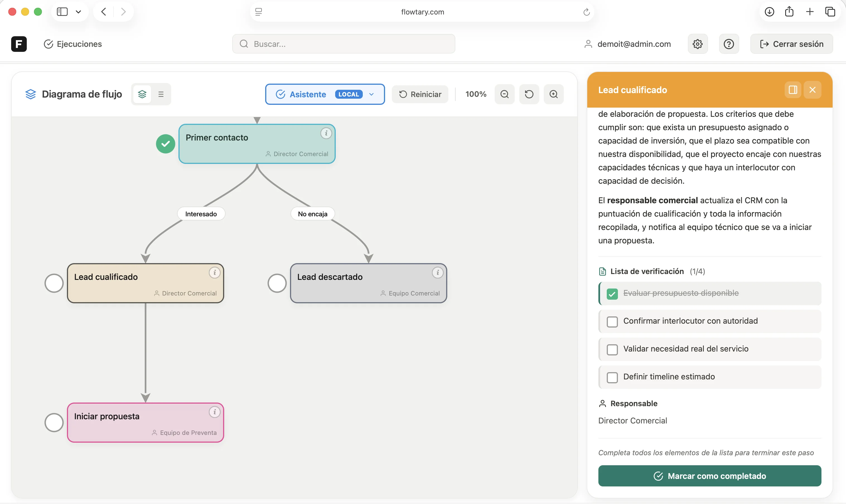The width and height of the screenshot is (846, 504).
Task: Open info icon on Lead descartado node
Action: coord(437,273)
